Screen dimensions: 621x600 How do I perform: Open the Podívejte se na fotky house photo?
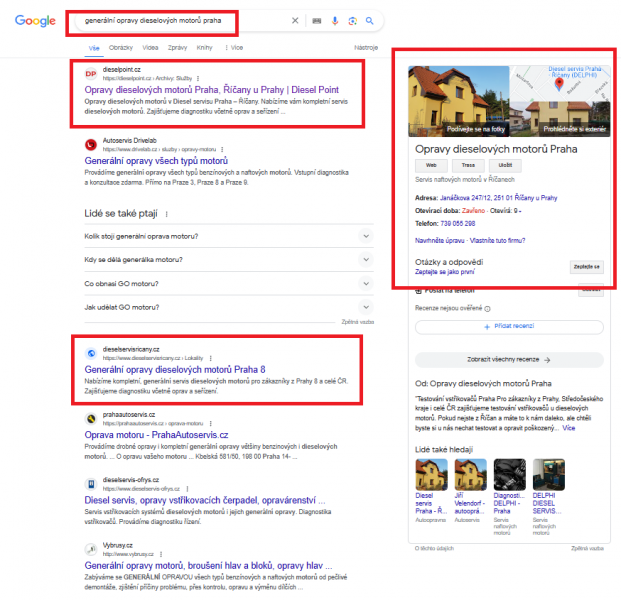[x=459, y=101]
